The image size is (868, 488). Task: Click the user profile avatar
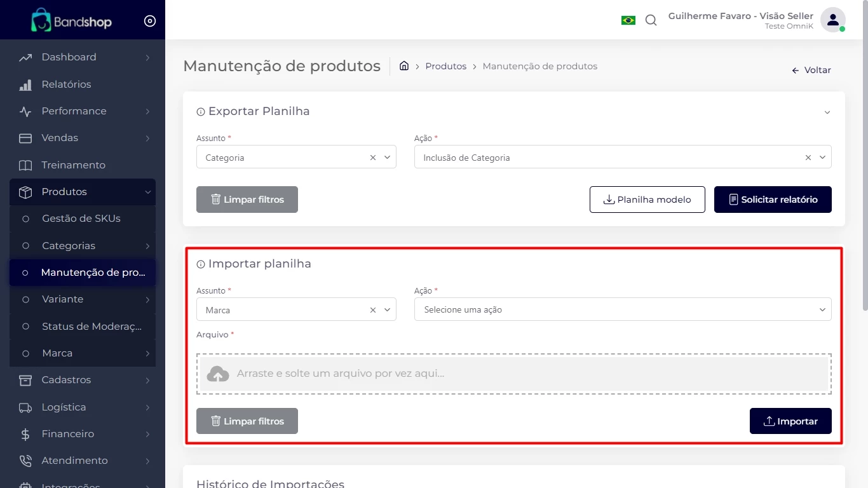coord(832,20)
